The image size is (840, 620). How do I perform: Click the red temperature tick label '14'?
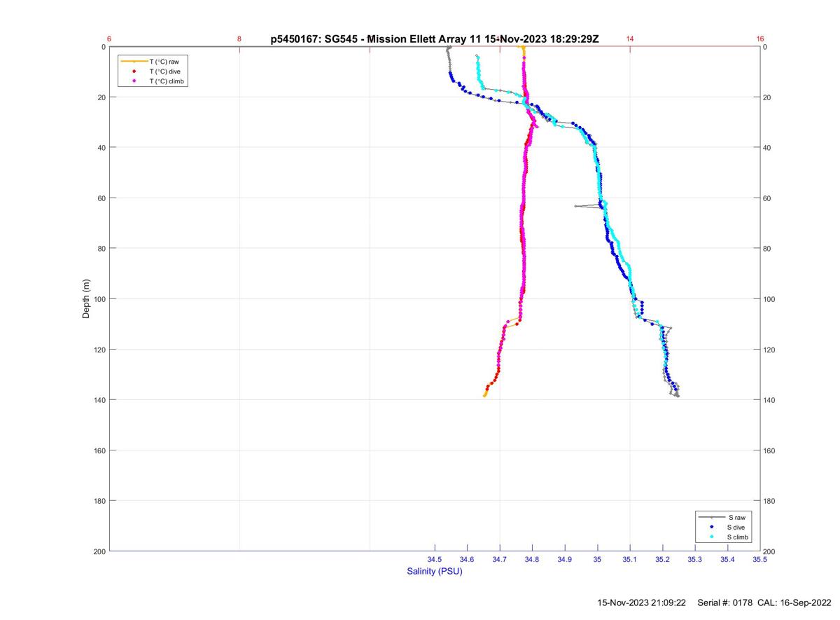630,39
